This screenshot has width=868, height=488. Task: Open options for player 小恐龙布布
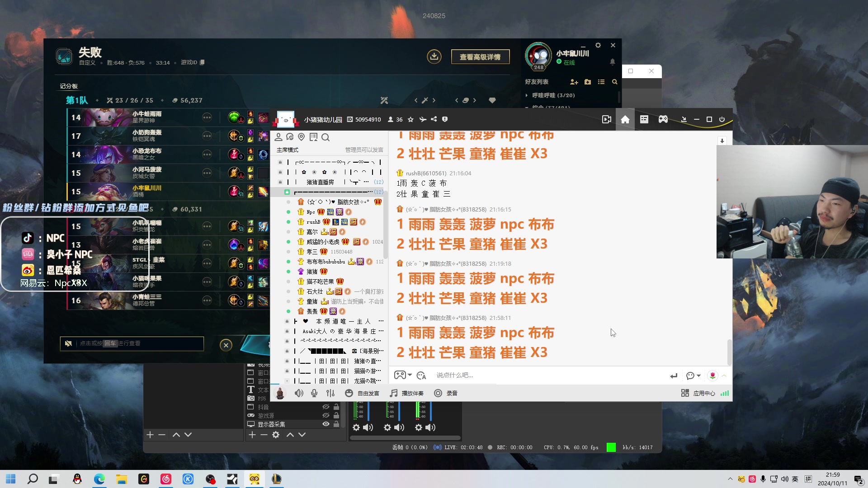click(207, 155)
